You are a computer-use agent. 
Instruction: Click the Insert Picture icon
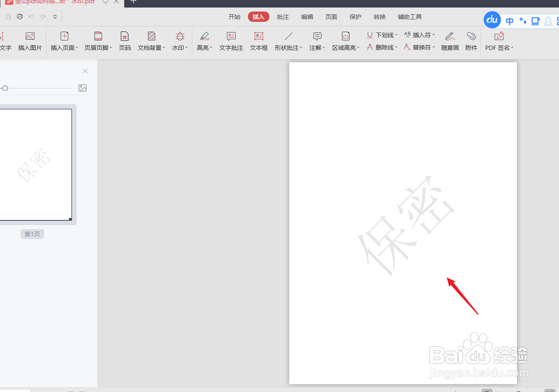30,36
